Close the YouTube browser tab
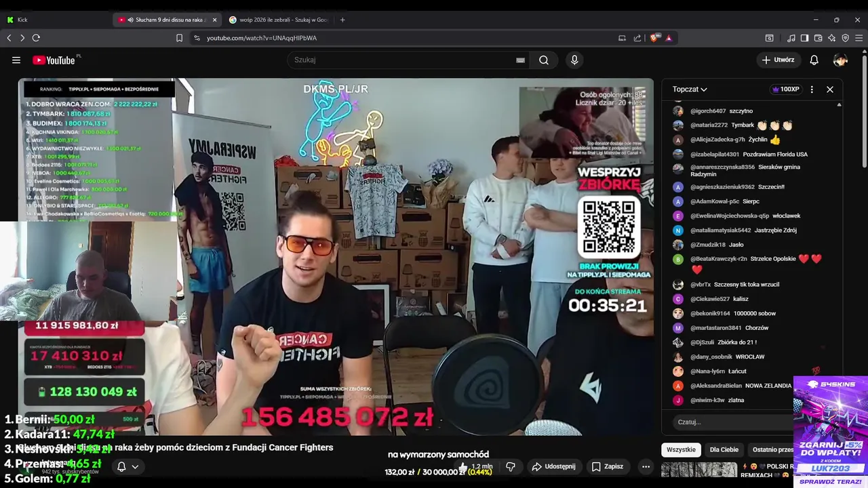Screen dimensions: 868x488 pyautogui.click(x=214, y=20)
